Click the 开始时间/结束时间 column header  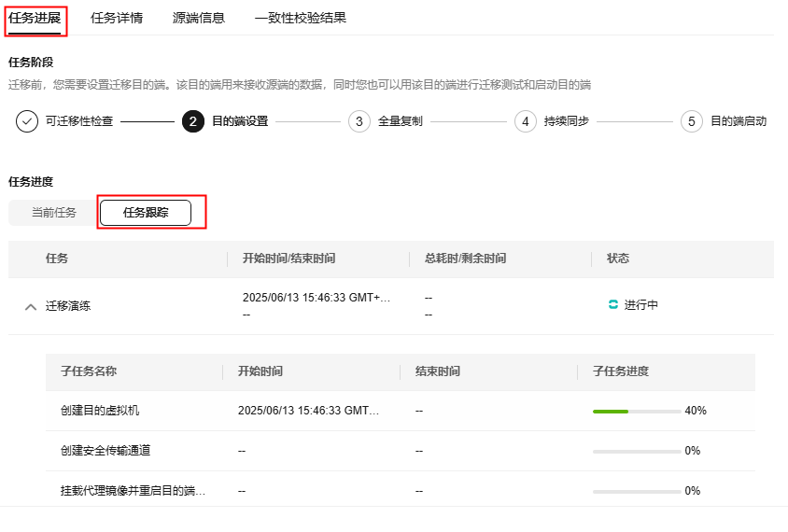[289, 259]
